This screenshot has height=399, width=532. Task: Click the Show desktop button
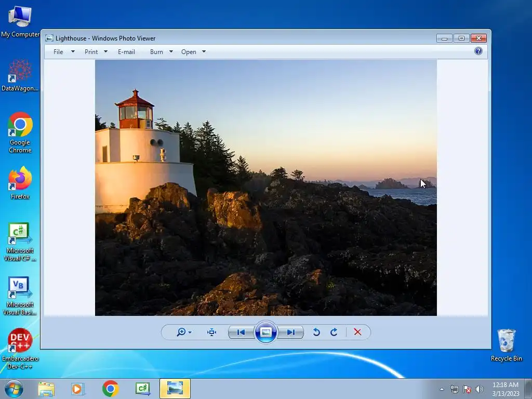tap(528, 389)
